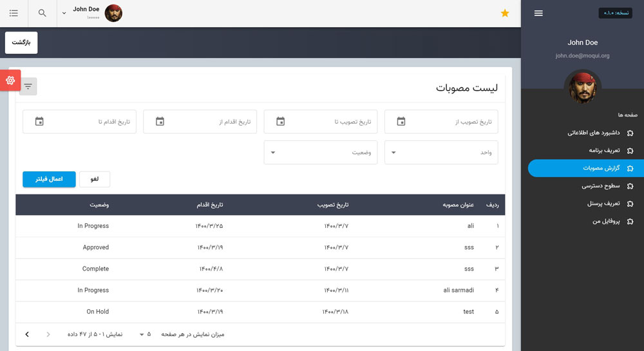
Task: Click the Approved status cell
Action: [x=96, y=247]
